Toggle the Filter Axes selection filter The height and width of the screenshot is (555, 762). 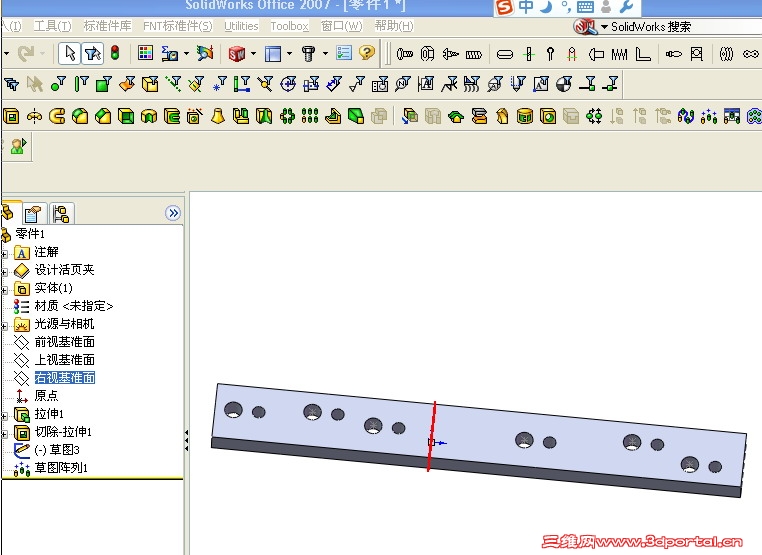(173, 85)
